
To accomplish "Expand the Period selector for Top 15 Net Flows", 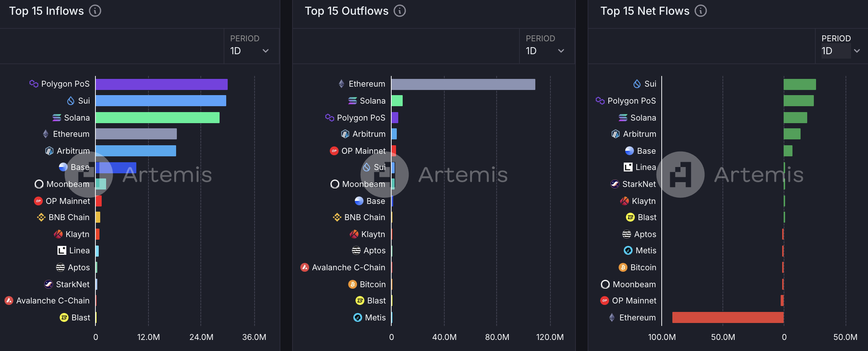I will click(x=841, y=51).
